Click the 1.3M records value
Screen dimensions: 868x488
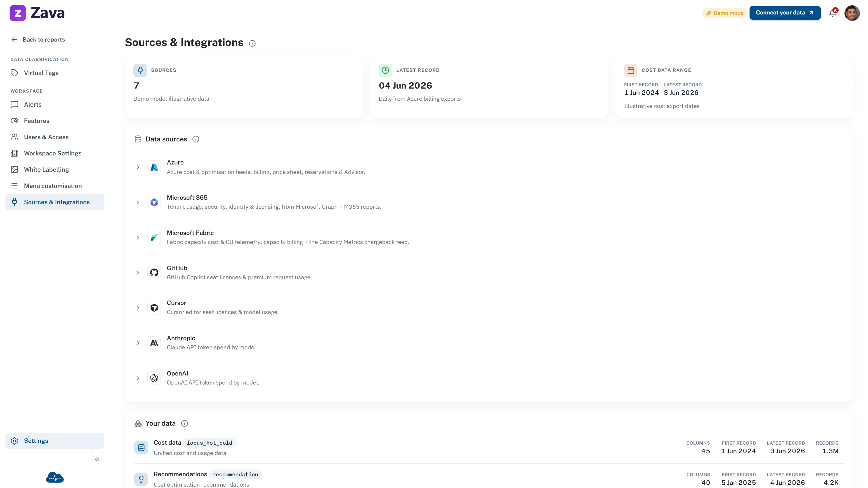830,451
